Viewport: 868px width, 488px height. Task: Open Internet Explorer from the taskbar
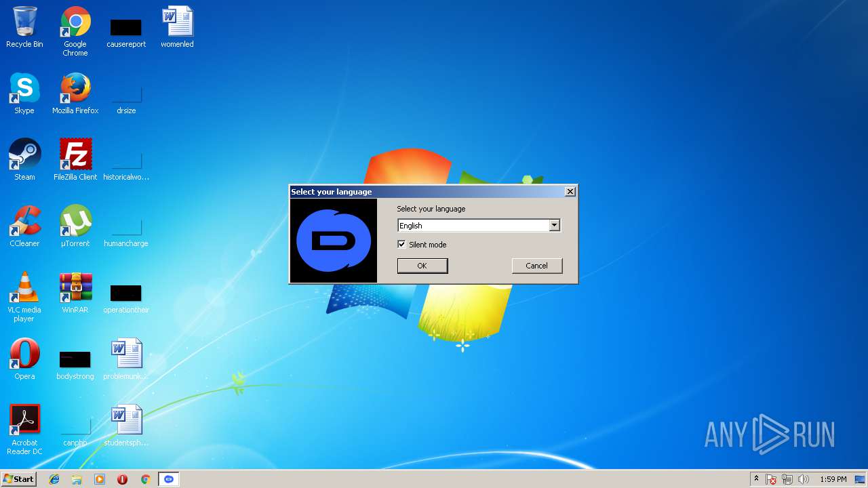click(54, 479)
